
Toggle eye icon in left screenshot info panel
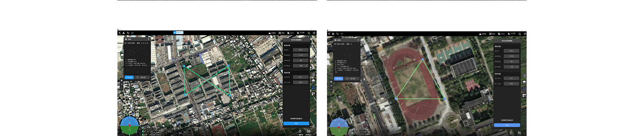[126, 39]
